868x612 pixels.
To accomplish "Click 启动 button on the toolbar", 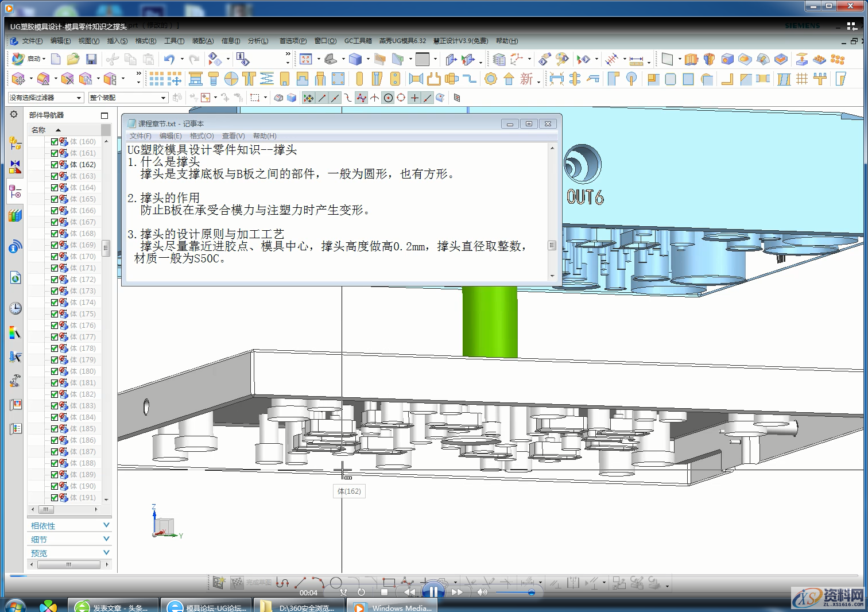I will (33, 59).
